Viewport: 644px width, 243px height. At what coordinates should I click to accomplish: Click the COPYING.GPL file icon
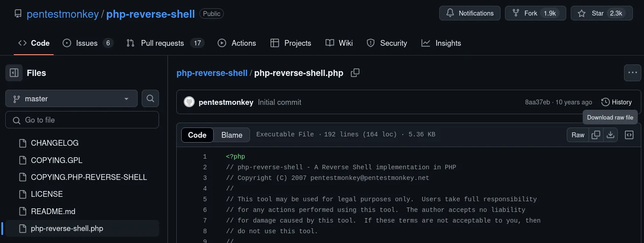coord(23,160)
